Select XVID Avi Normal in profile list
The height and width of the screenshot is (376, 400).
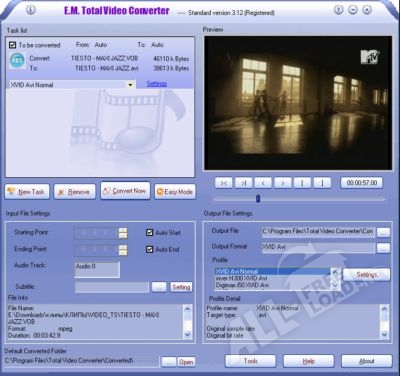pos(273,271)
